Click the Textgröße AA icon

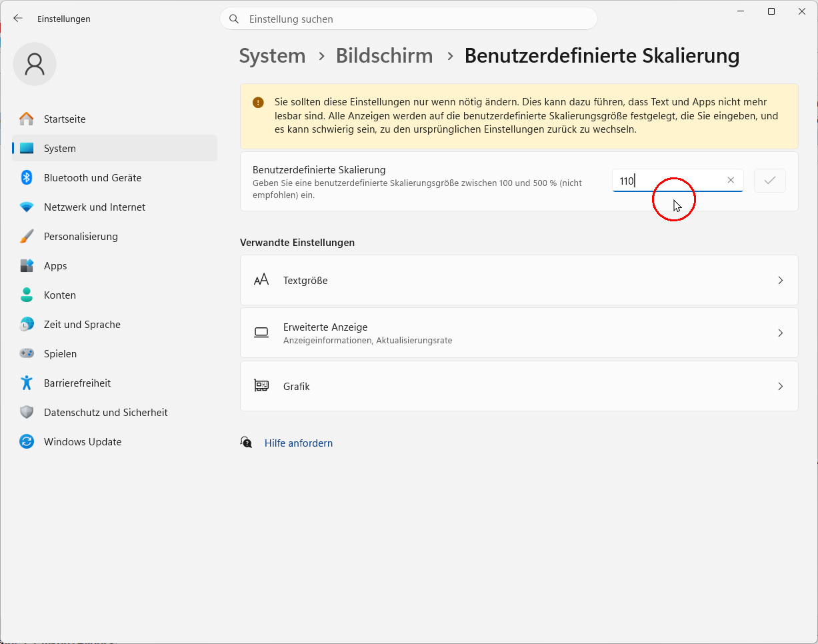click(x=261, y=280)
